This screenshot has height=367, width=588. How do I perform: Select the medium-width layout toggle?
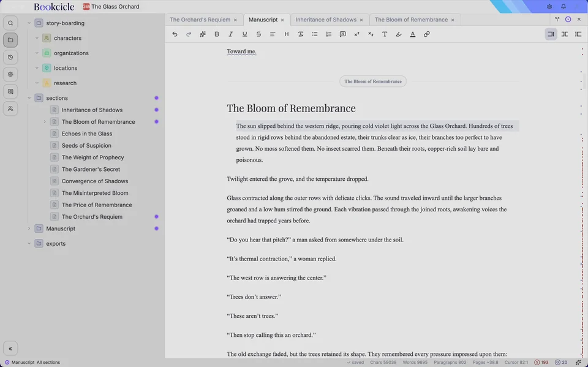tap(564, 34)
